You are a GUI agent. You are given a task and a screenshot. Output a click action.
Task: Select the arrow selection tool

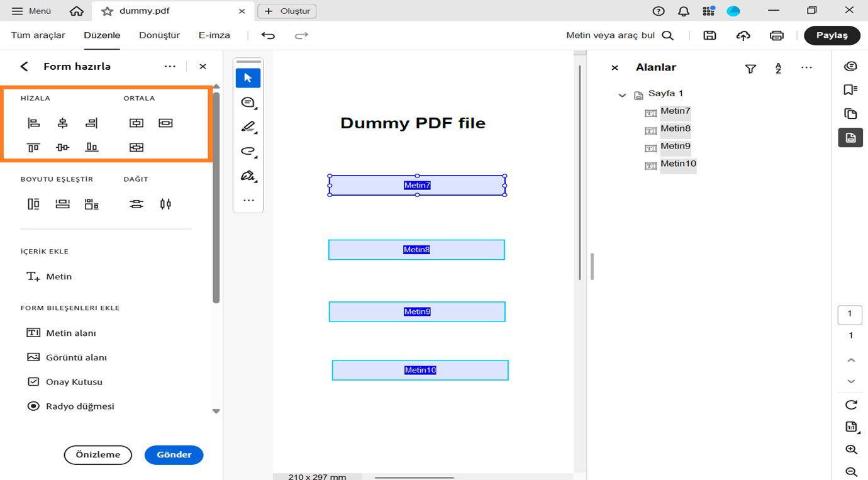(x=248, y=78)
